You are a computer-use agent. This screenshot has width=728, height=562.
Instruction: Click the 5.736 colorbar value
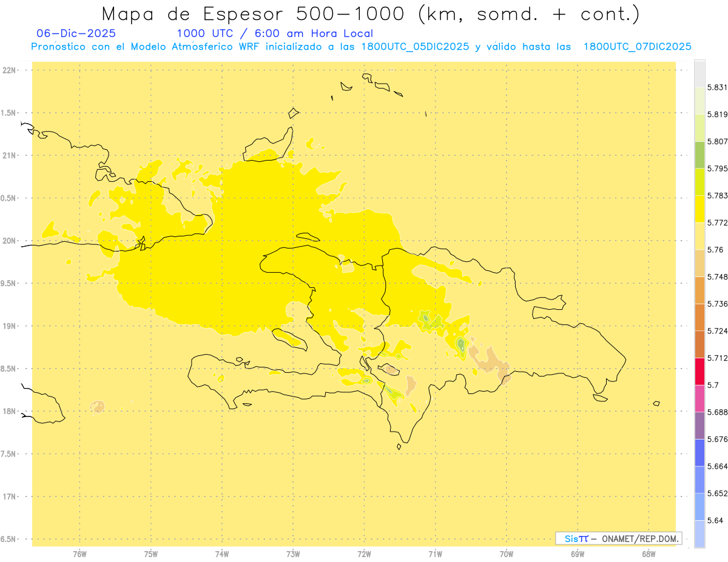click(718, 304)
